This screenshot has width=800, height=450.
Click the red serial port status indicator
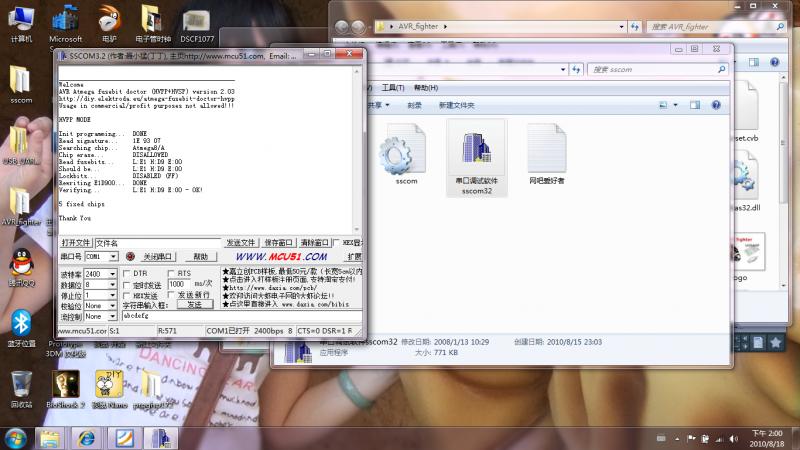(x=129, y=257)
